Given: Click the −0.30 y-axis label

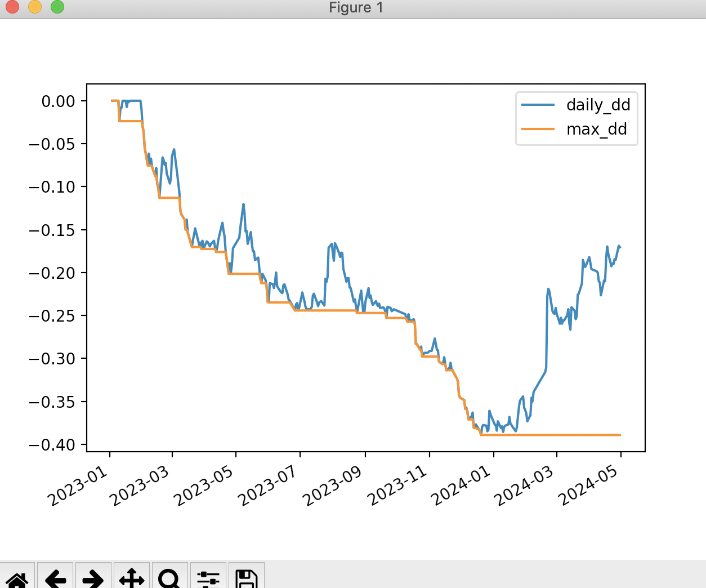Looking at the screenshot, I should pos(52,359).
